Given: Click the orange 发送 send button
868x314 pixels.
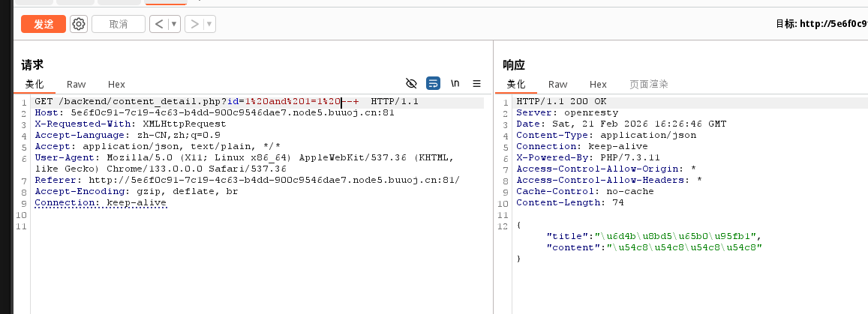Looking at the screenshot, I should coord(44,24).
